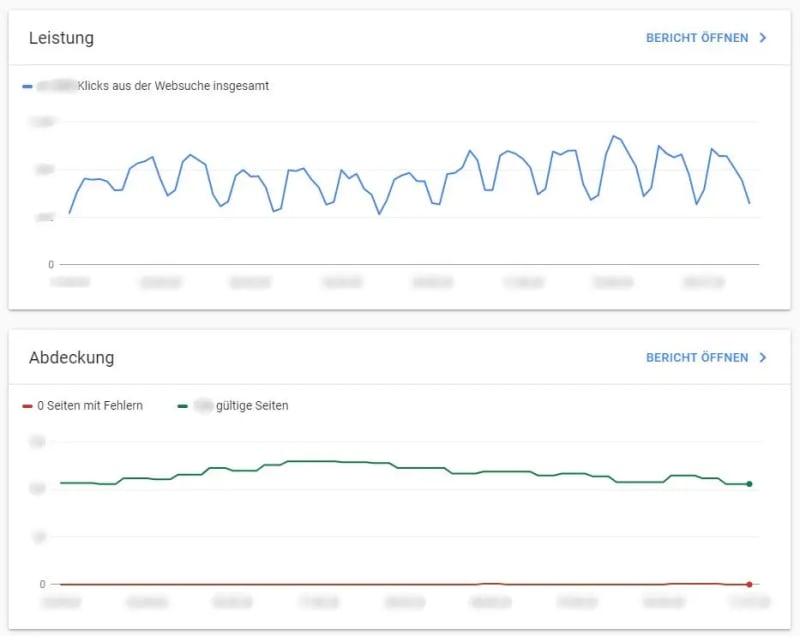Select the 'Klicks aus der Websuche insgesamt' legend
This screenshot has width=800, height=636.
point(173,86)
